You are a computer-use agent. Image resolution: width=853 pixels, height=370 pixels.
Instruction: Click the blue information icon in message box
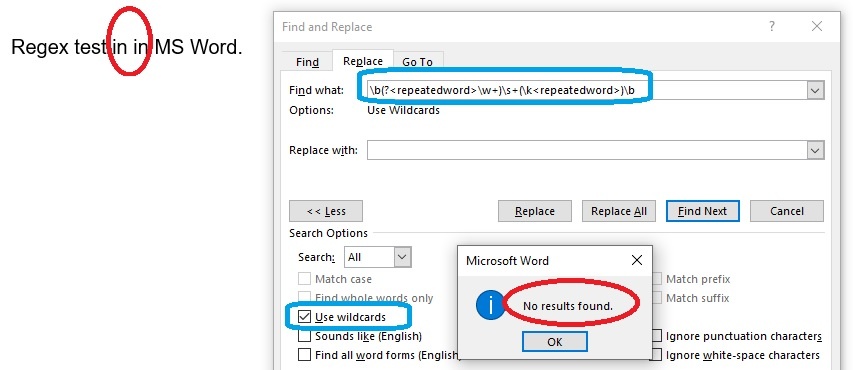point(490,306)
